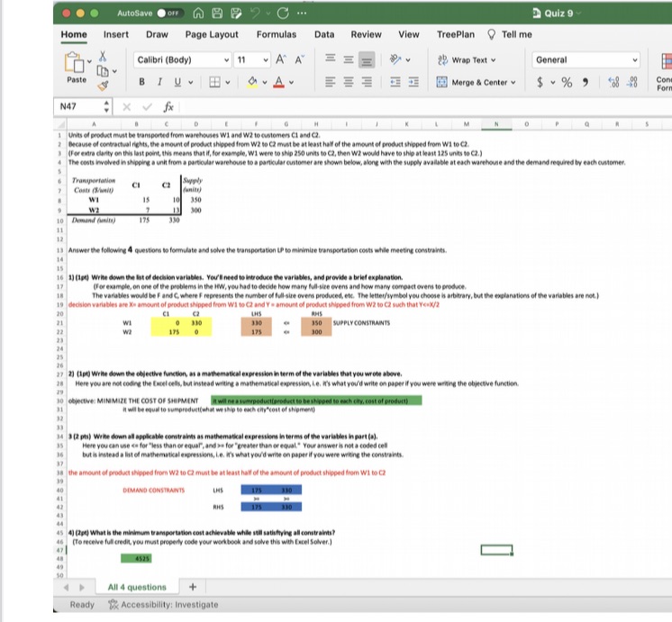The width and height of the screenshot is (672, 622).
Task: Apply Bold formatting
Action: tap(141, 82)
